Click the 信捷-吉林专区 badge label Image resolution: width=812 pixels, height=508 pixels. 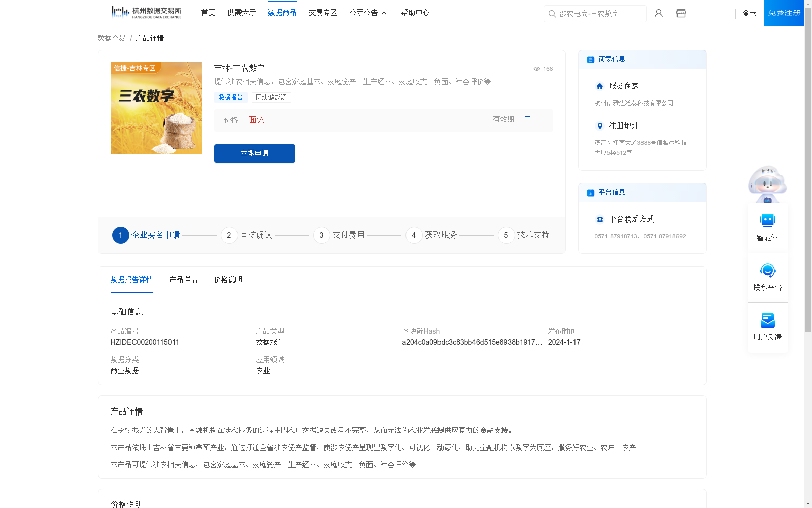[135, 68]
